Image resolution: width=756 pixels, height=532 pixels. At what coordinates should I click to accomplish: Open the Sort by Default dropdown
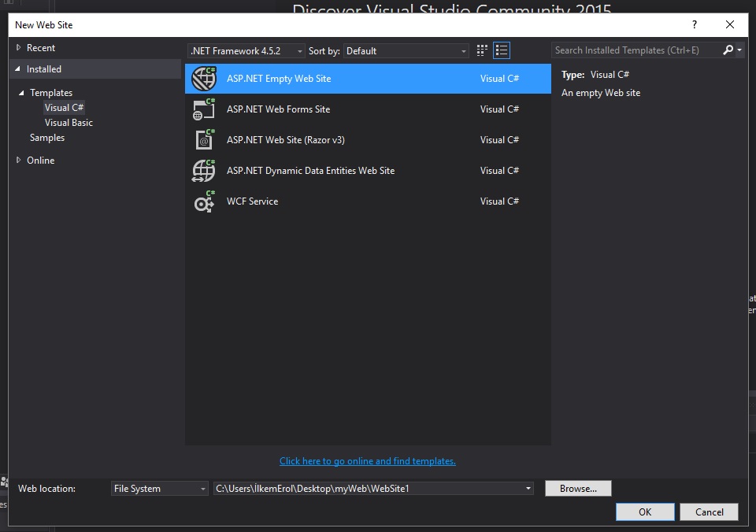pos(406,51)
